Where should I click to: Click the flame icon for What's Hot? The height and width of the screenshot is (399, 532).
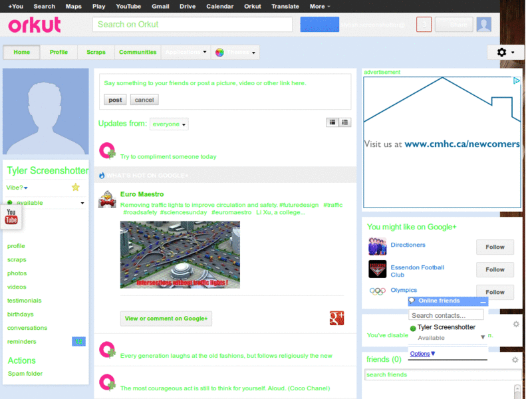(x=102, y=176)
